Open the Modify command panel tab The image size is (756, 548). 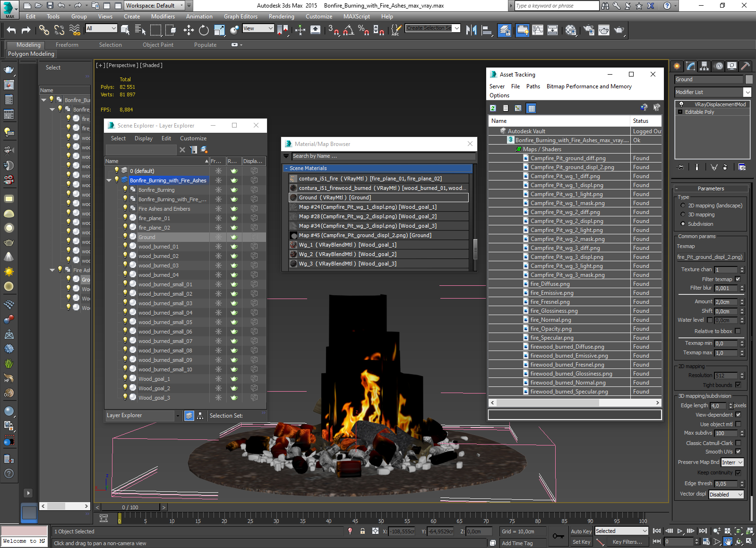tap(691, 66)
